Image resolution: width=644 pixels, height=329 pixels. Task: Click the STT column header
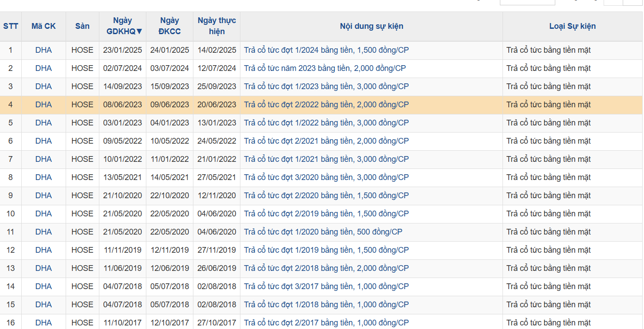[x=11, y=26]
